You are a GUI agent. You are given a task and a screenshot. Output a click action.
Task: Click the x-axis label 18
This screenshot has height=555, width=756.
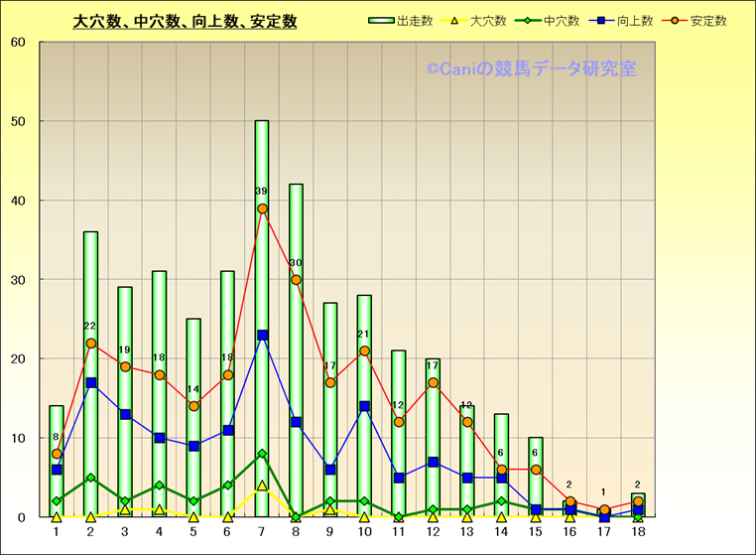[638, 533]
